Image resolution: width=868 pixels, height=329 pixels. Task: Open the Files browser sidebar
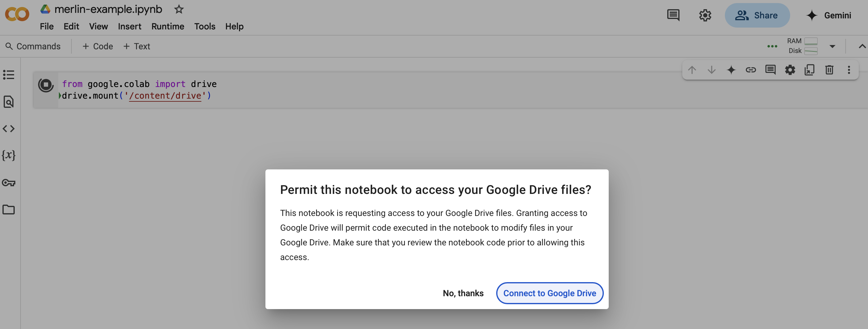point(9,210)
